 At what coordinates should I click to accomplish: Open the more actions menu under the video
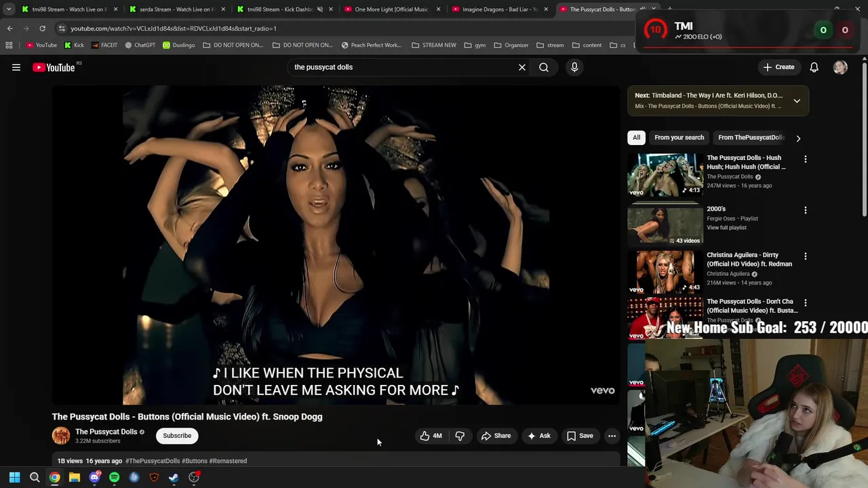coord(612,436)
